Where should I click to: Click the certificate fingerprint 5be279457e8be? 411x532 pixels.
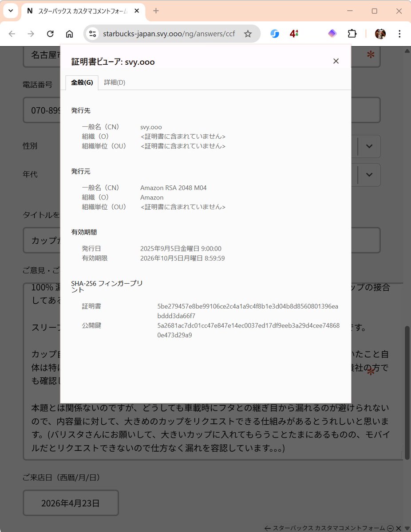[248, 311]
